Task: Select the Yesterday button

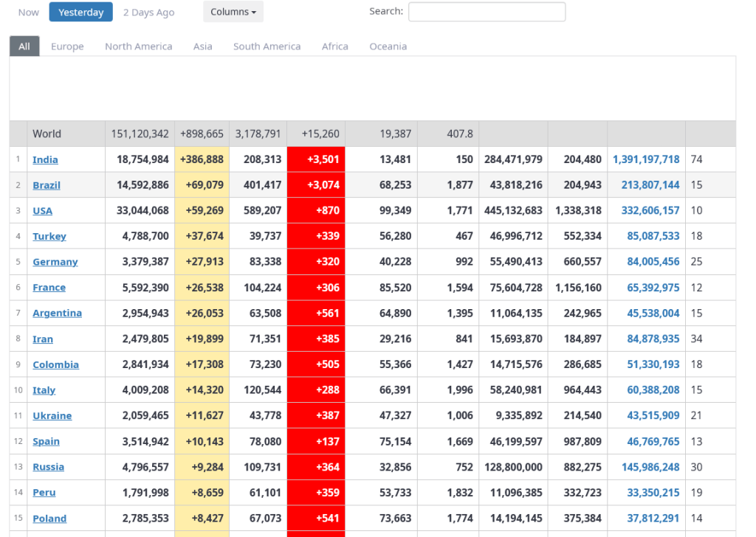Action: tap(81, 12)
